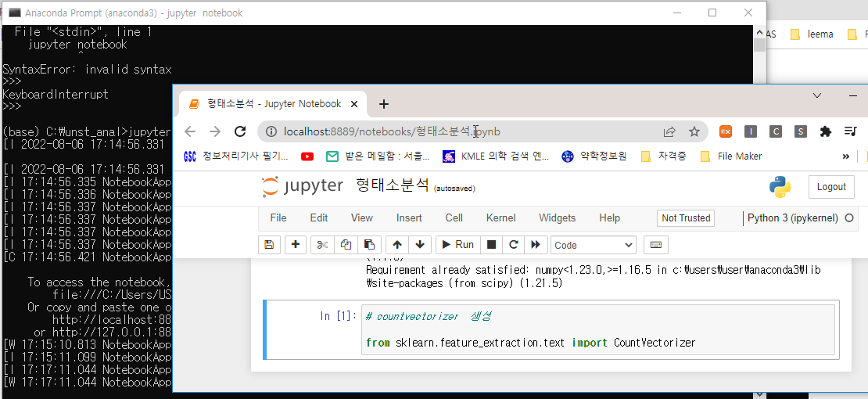Open the 받은 메일함 bookmark

(x=378, y=156)
